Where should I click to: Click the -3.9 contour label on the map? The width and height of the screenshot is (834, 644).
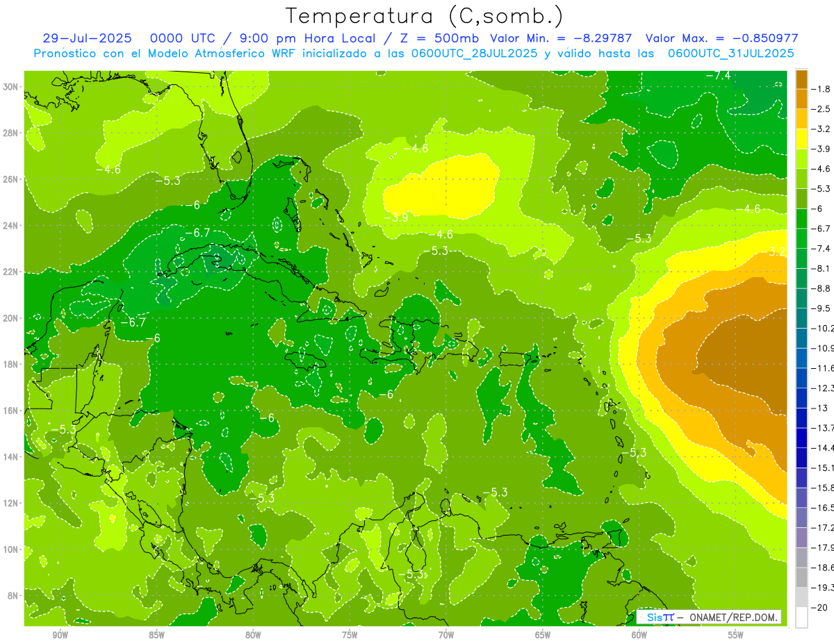(395, 217)
